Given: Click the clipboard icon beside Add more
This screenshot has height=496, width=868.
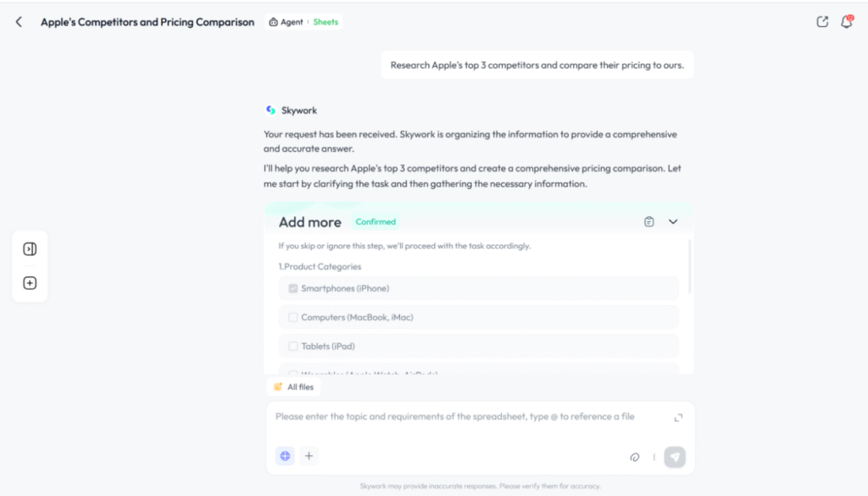Looking at the screenshot, I should pos(649,222).
